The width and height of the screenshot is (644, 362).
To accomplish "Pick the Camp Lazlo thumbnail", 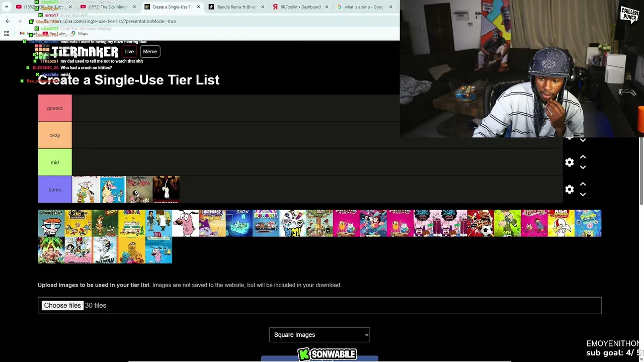I will point(105,223).
